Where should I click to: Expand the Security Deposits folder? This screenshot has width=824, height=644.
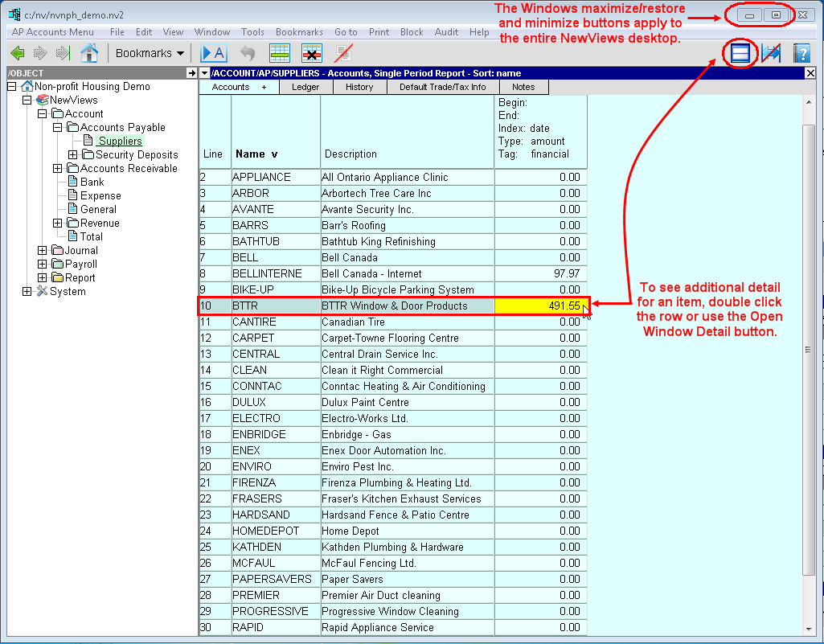[72, 155]
